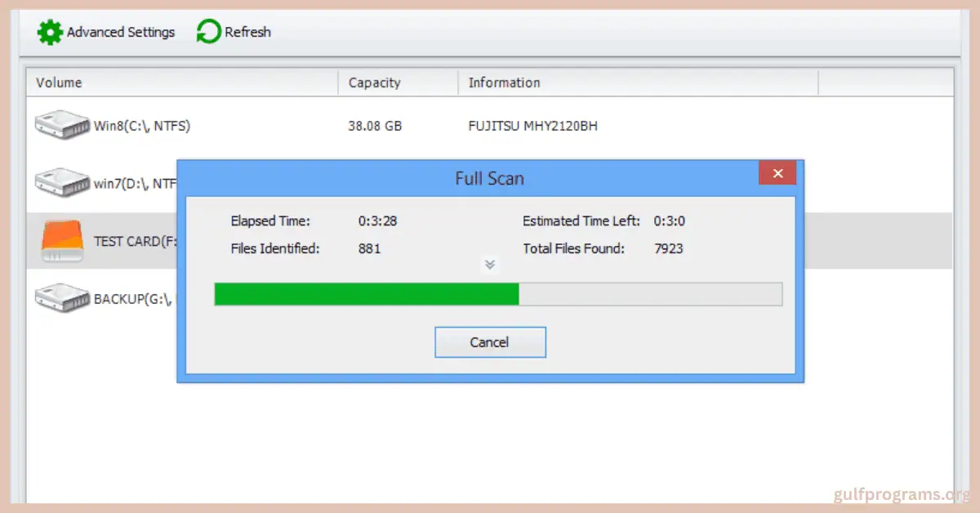This screenshot has height=513, width=980.
Task: Expand scan details with the double chevron
Action: point(490,265)
